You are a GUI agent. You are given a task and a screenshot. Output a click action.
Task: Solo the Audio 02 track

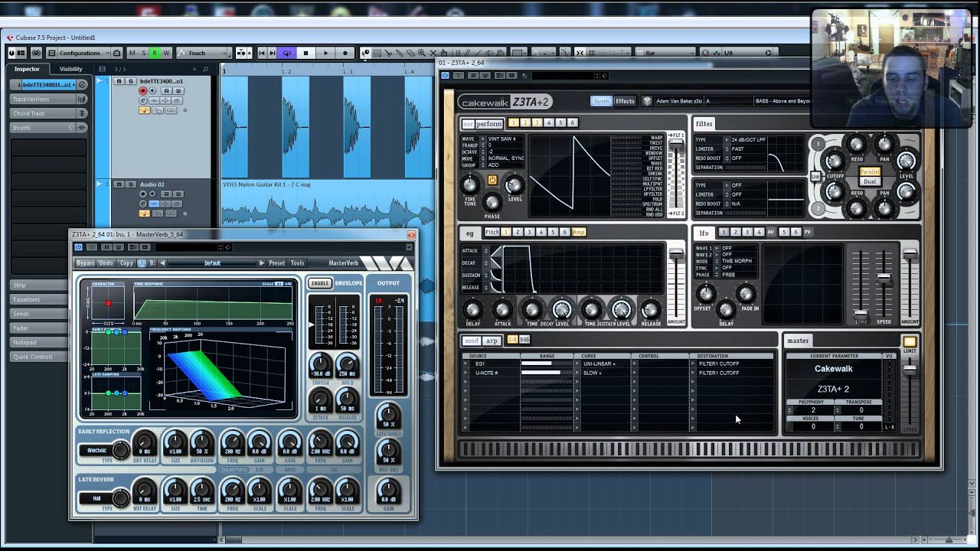(x=131, y=184)
